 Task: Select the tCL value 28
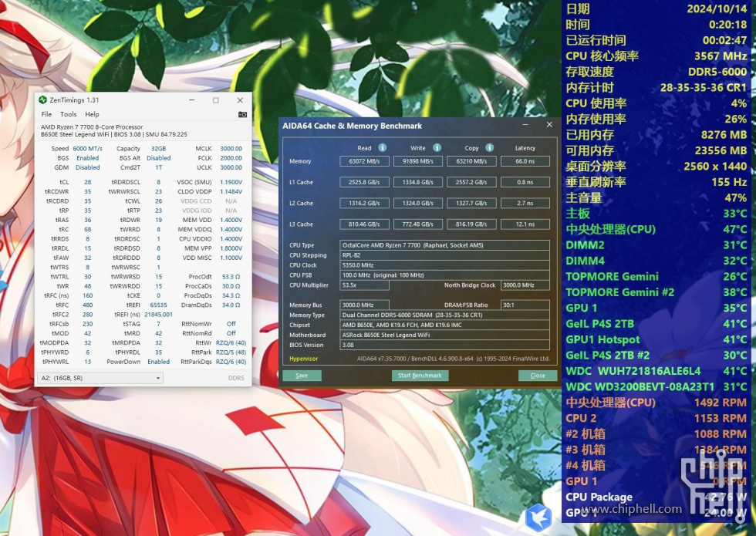pos(88,182)
